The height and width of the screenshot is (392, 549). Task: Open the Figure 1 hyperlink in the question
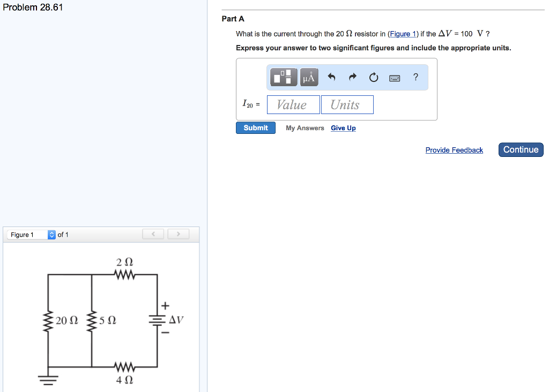click(403, 34)
